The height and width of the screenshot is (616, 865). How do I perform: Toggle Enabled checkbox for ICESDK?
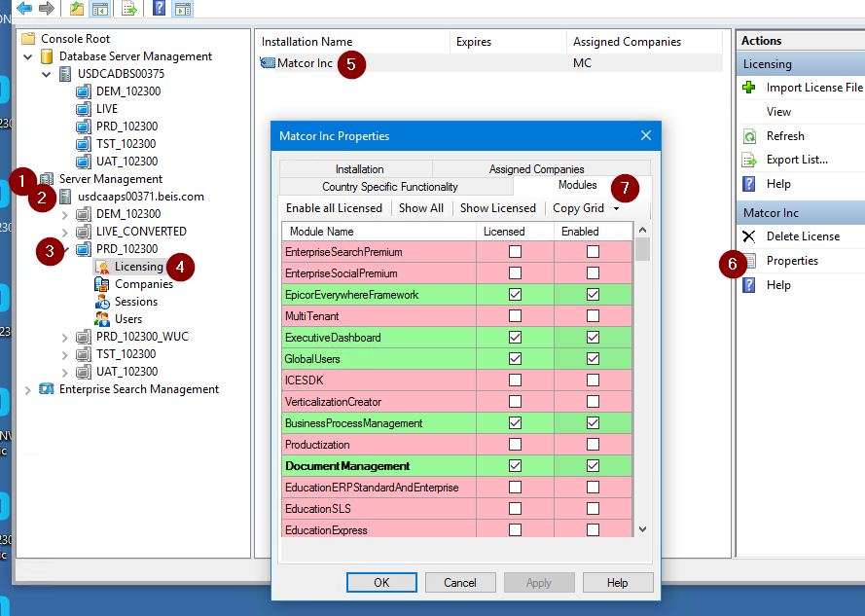[593, 380]
